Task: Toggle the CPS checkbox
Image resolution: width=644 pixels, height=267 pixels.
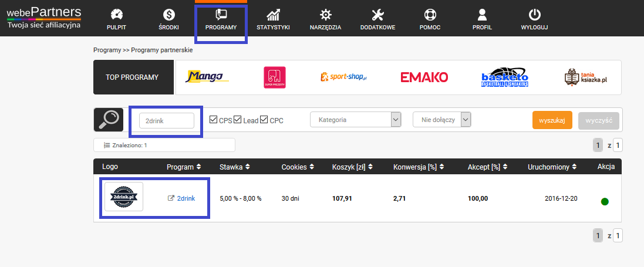Action: point(213,120)
